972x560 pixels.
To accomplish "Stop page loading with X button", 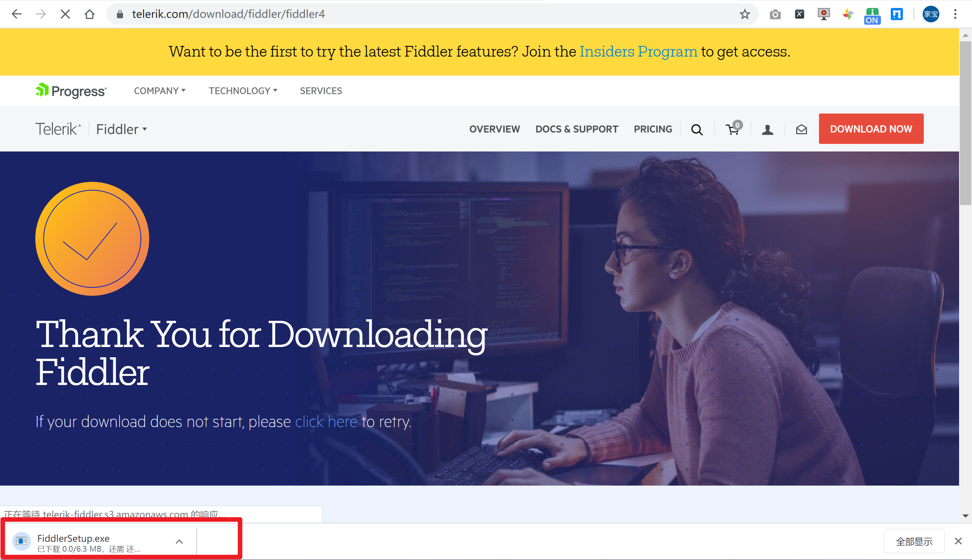I will tap(65, 14).
